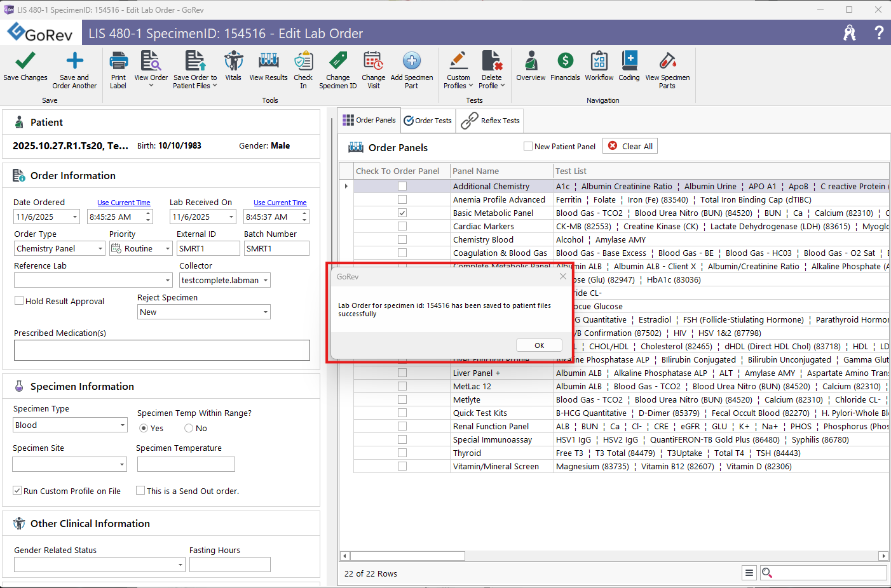Viewport: 891px width, 588px height.
Task: Switch to the Order Tests tab
Action: click(428, 121)
